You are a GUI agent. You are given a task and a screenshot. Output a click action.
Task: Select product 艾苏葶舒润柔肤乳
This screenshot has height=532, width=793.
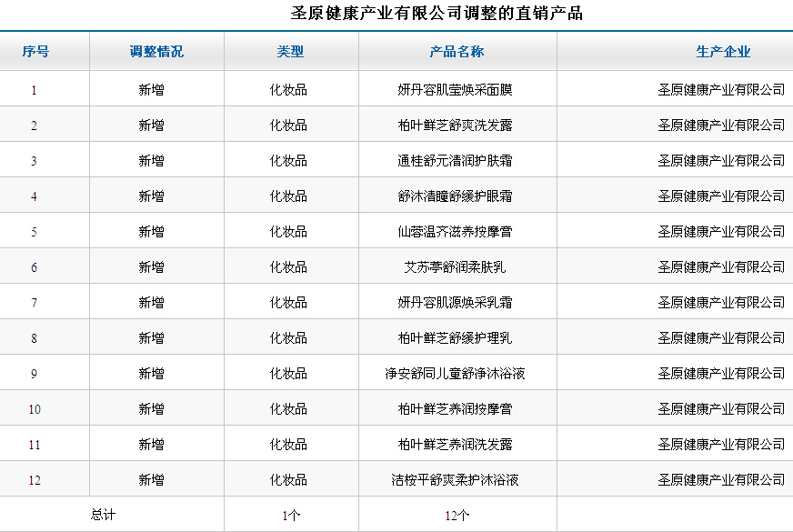coord(456,267)
